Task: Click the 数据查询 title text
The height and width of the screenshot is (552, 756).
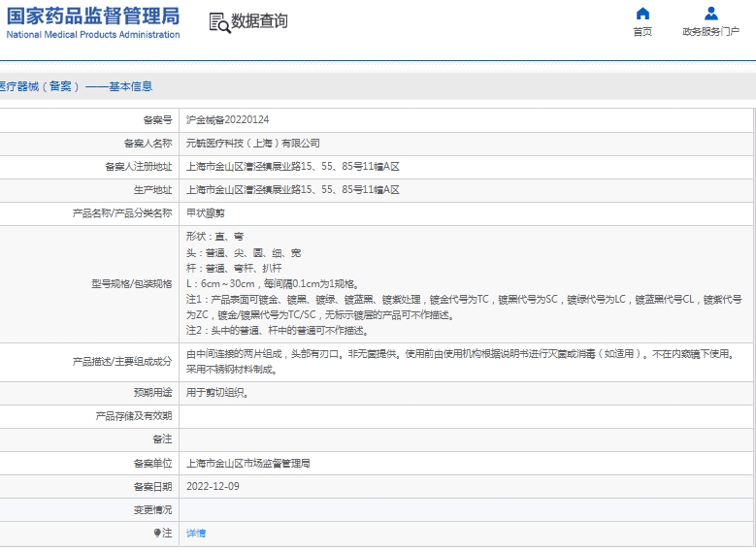Action: (259, 20)
